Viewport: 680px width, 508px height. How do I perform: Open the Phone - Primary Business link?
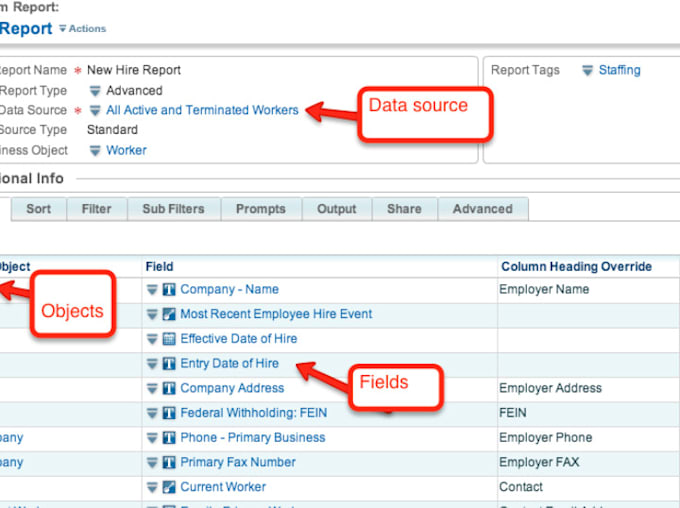pos(253,438)
